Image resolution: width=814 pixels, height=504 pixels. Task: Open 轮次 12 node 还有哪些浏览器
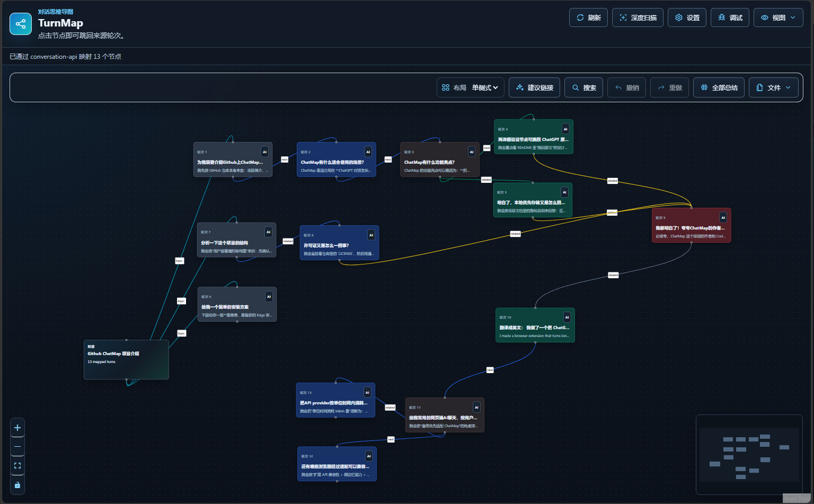337,464
